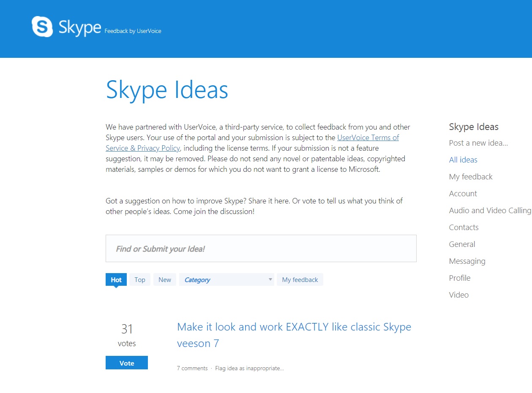Switch to the Top ideas tab
The image size is (532, 393).
click(x=140, y=279)
